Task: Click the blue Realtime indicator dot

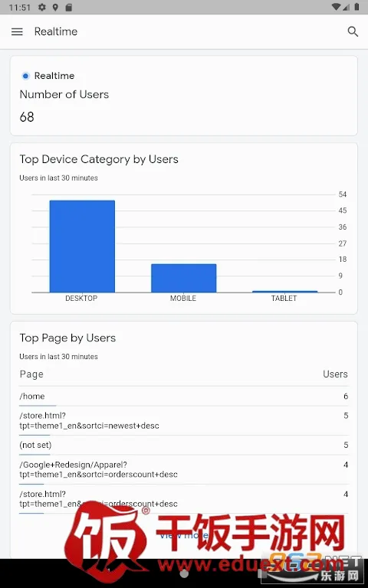Action: point(25,76)
